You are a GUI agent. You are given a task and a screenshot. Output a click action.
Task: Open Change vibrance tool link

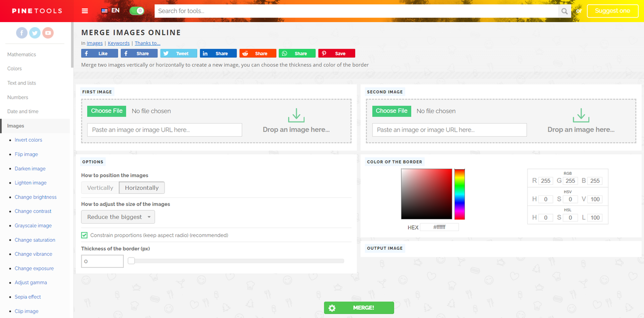click(33, 254)
